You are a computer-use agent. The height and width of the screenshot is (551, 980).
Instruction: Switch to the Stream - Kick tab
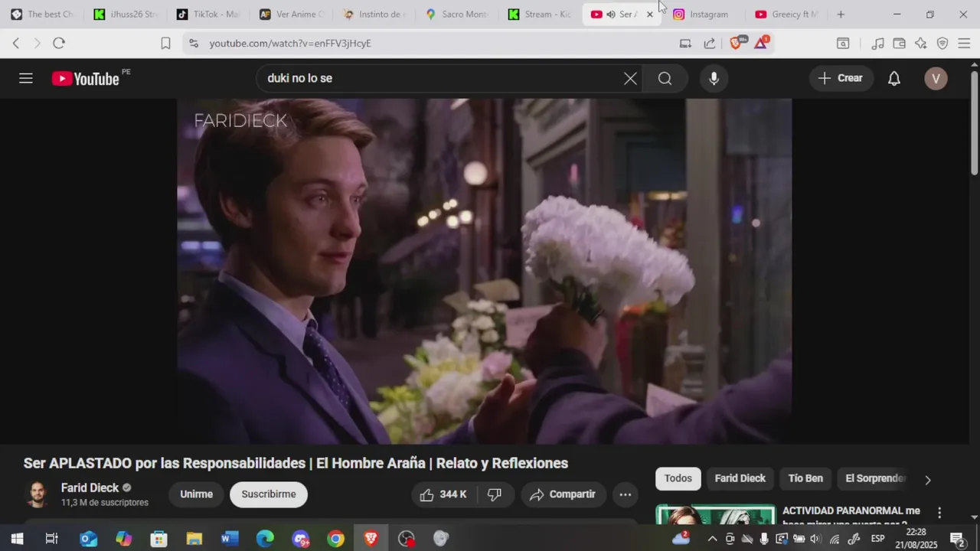[540, 15]
